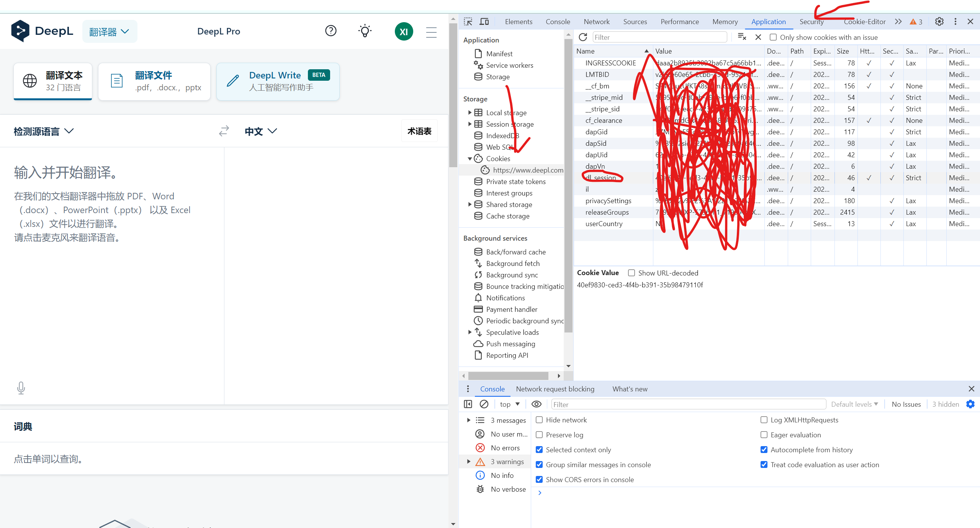Clear the console using the prohibition icon
Screen dimensions: 980x528
click(484, 404)
